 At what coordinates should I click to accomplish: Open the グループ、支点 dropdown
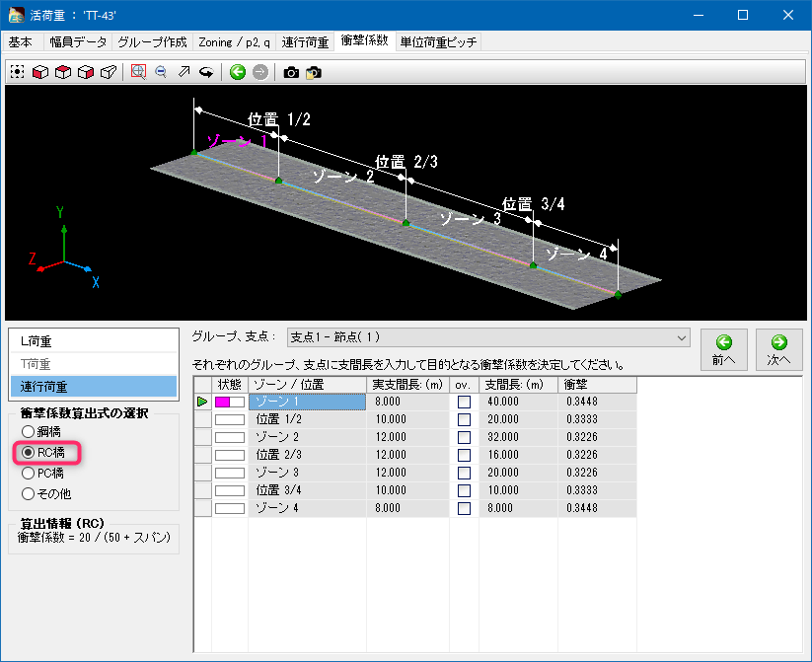(x=681, y=337)
